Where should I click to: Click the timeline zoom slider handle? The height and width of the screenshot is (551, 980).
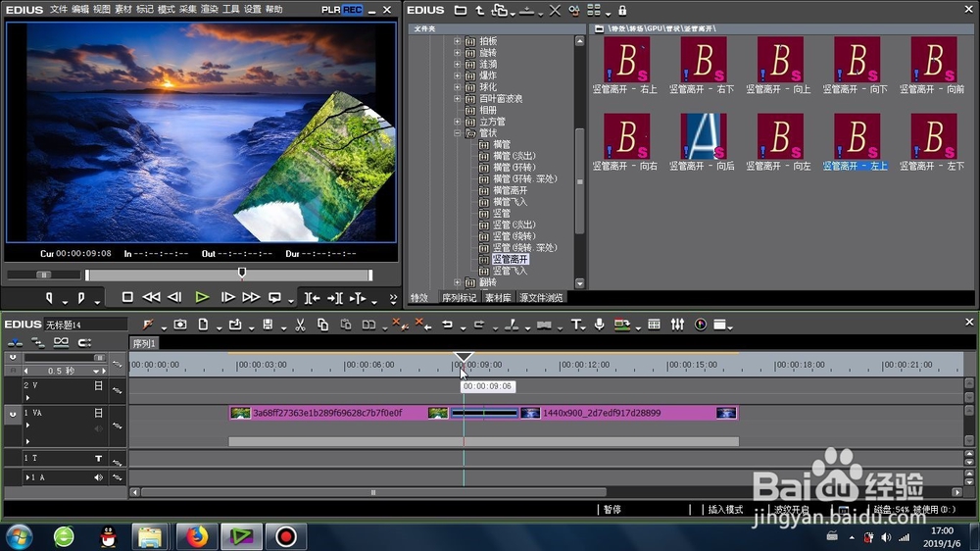(99, 357)
